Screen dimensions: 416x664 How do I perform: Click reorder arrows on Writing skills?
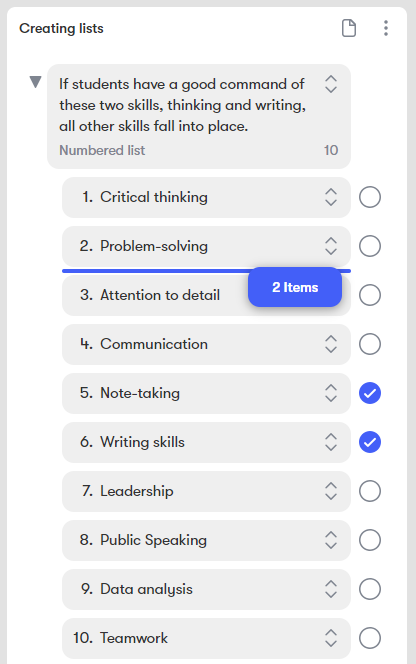coord(331,442)
